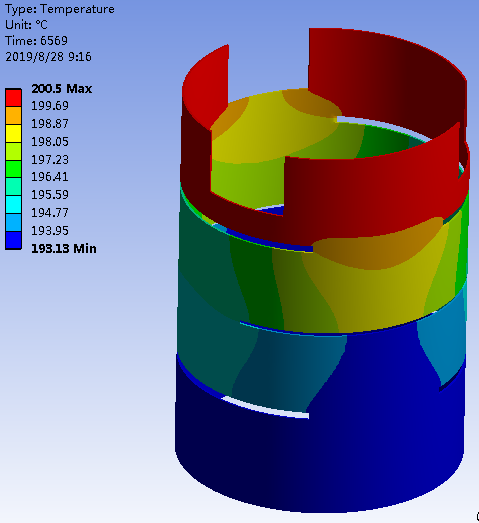Click the '2019/8/28 9:16' timestamp
This screenshot has height=523, width=479.
[x=48, y=57]
